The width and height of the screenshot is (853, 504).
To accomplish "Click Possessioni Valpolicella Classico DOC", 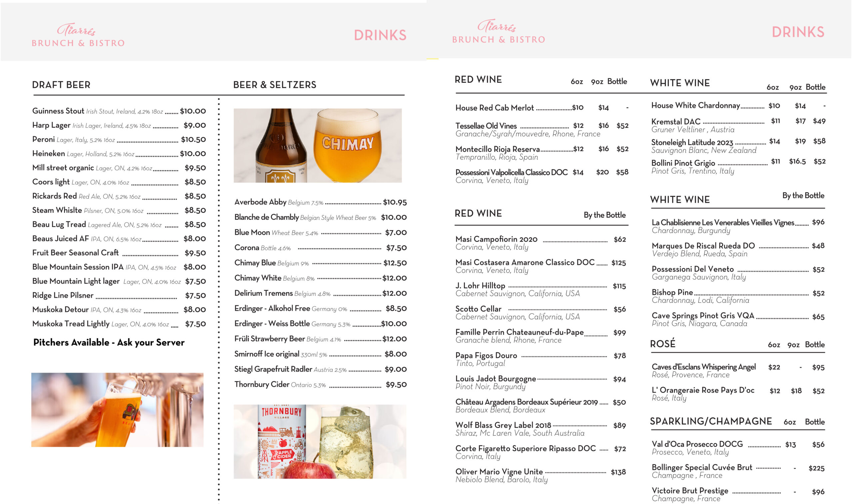I will (542, 176).
